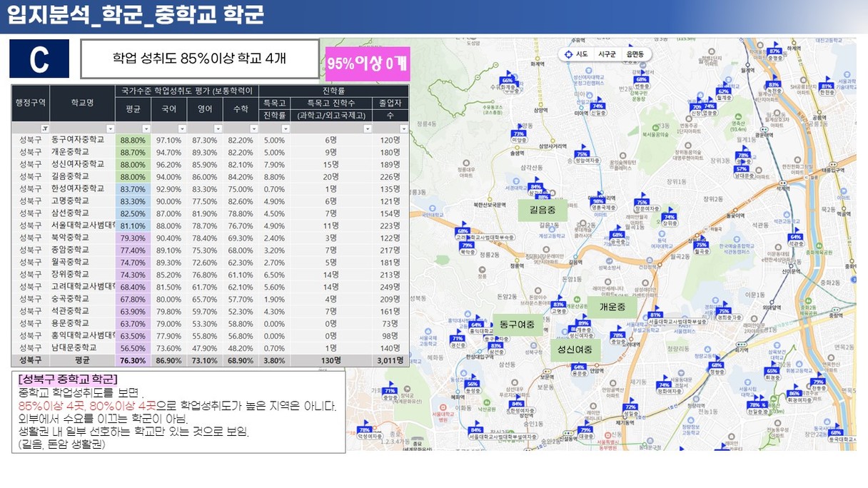Click 길음중학교 average value 88.00%
Screen dimensions: 868x488
(x=133, y=176)
